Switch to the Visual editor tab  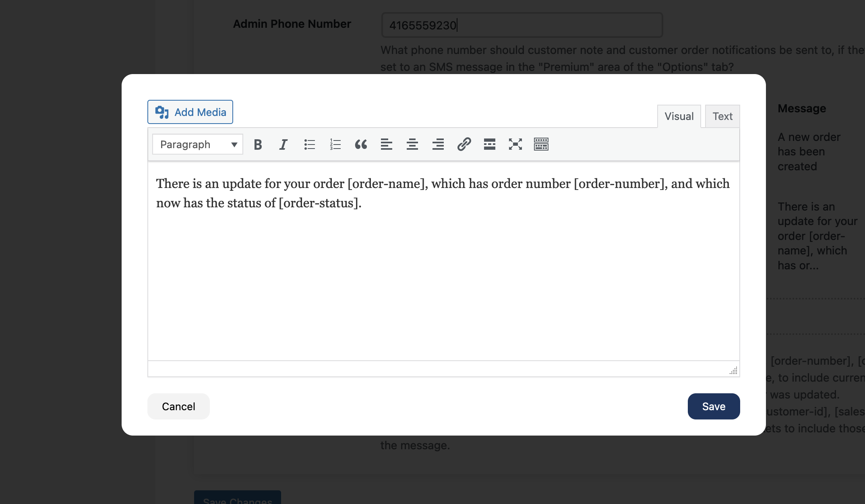click(679, 116)
